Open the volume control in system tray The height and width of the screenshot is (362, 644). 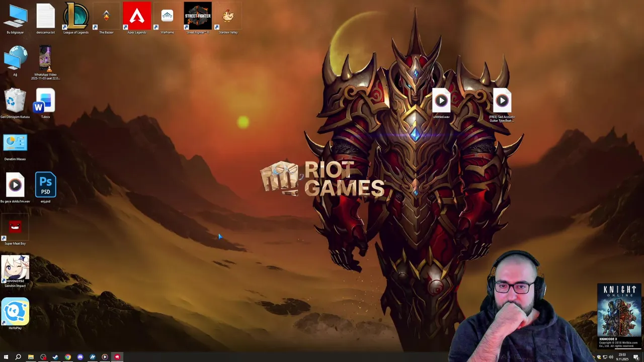pyautogui.click(x=611, y=357)
